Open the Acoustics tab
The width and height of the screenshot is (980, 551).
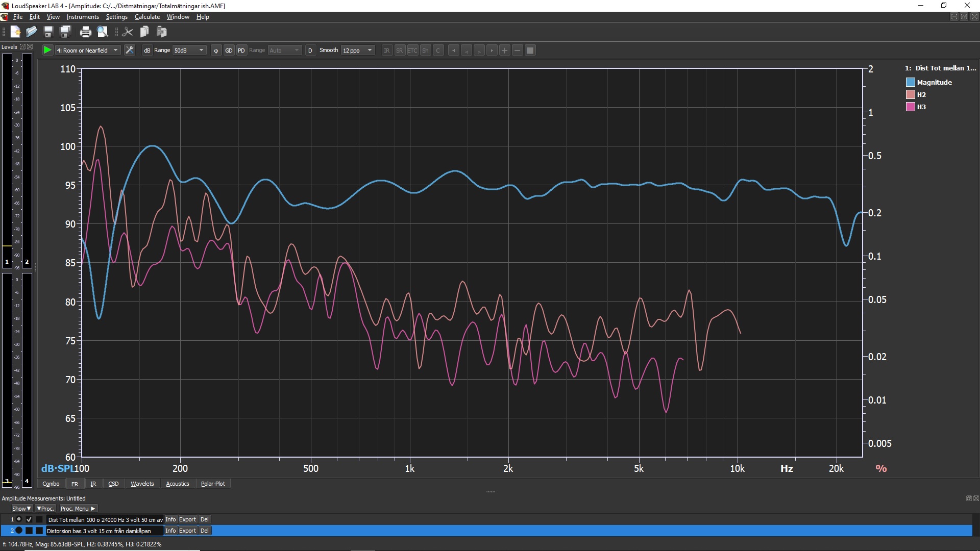(x=178, y=484)
